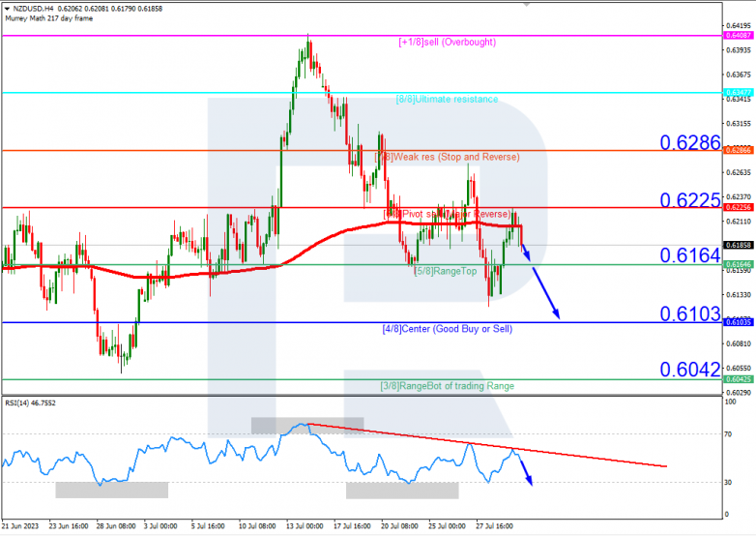756x536 pixels.
Task: Select the black current price tag 0.61858
Action: pyautogui.click(x=739, y=245)
